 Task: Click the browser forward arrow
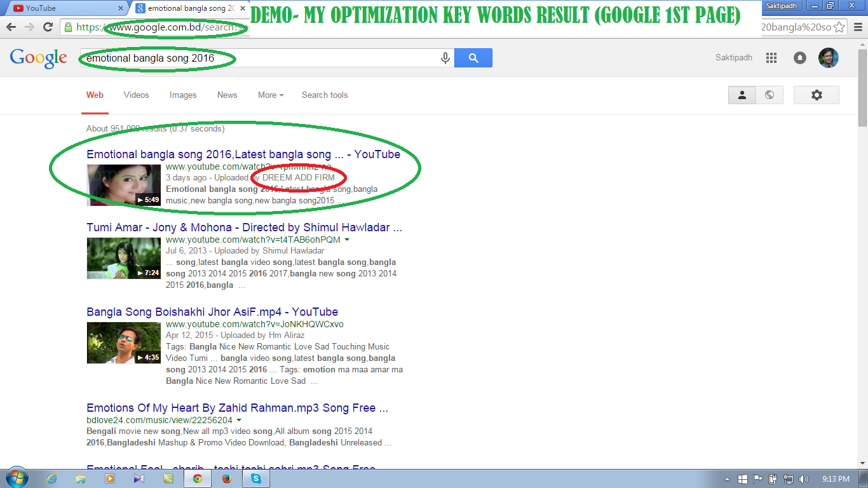[x=29, y=27]
